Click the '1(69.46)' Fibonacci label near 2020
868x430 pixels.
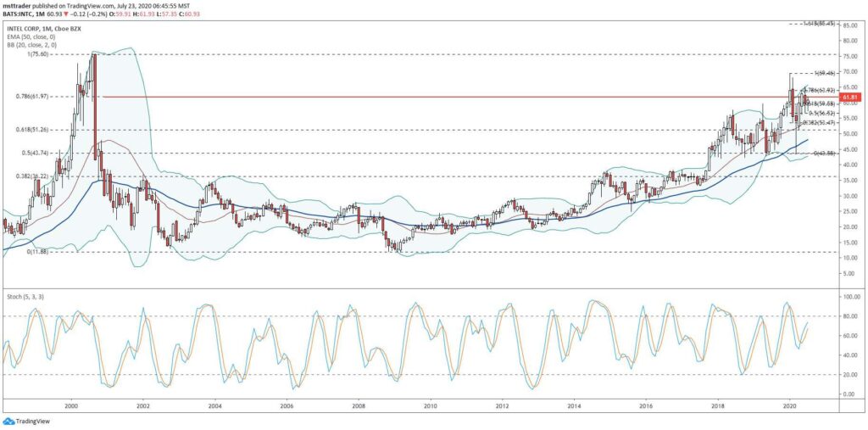[825, 73]
